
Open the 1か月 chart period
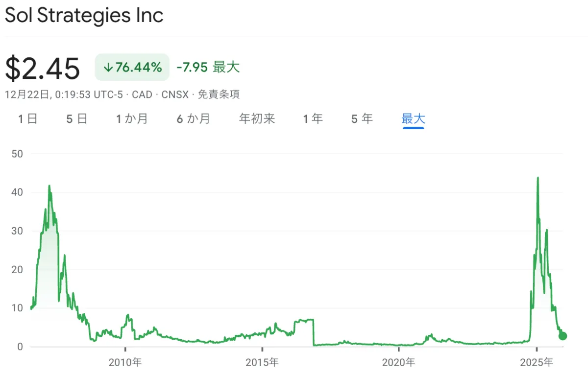(x=132, y=118)
